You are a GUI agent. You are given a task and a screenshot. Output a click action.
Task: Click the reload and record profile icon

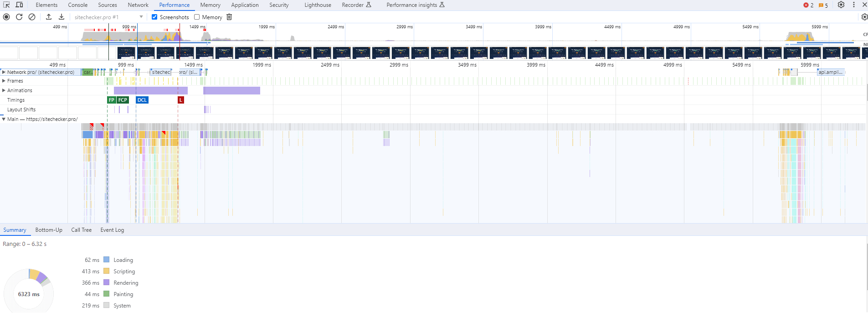pos(19,17)
